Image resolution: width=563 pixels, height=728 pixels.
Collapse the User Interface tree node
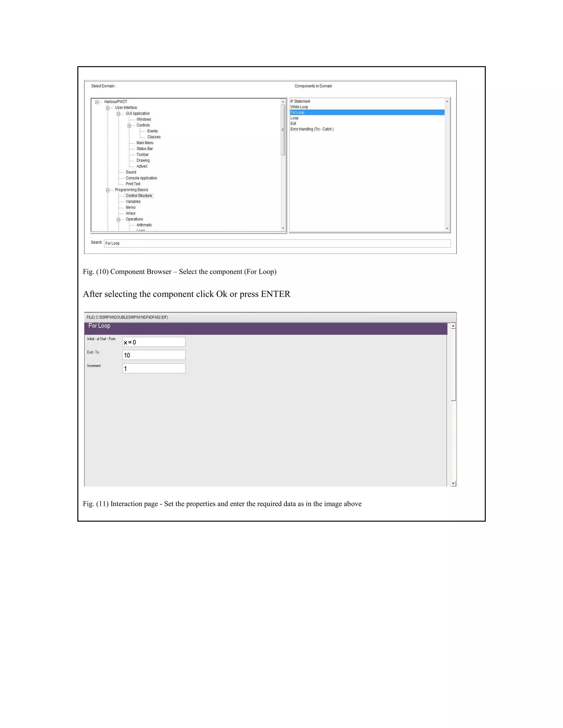click(108, 108)
